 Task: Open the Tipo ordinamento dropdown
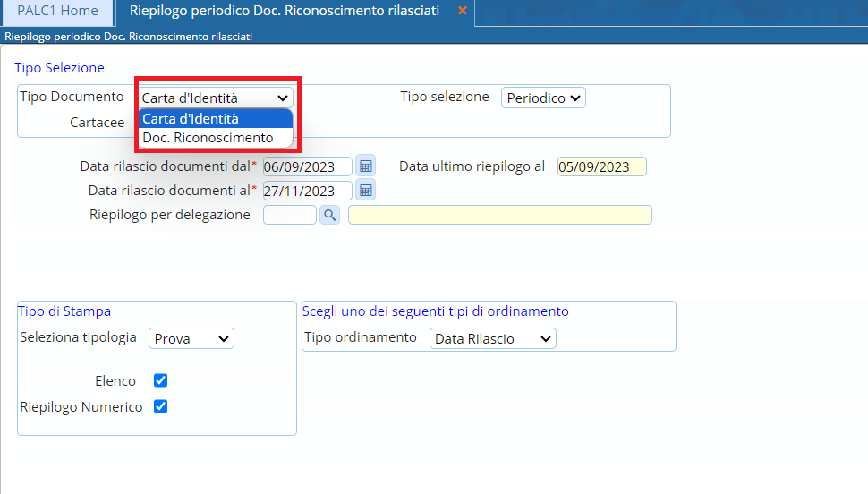[x=492, y=338]
